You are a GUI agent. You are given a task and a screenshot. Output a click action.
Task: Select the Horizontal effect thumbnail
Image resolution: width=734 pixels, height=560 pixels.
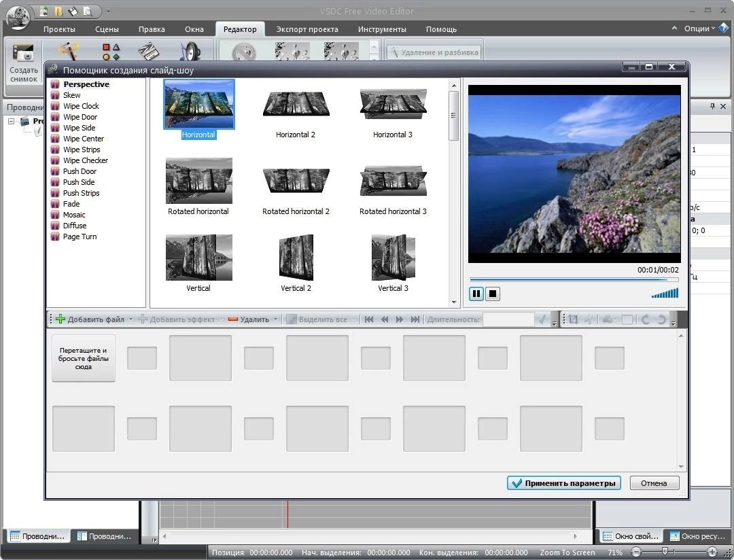click(199, 105)
